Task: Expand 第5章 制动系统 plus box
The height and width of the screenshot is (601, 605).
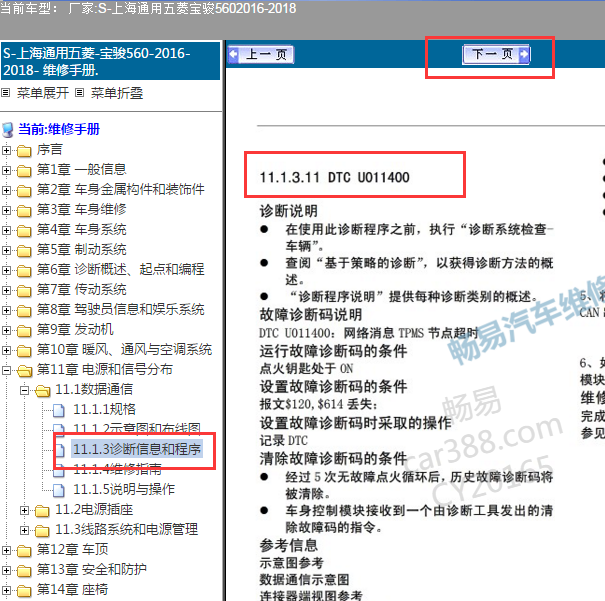Action: point(6,250)
